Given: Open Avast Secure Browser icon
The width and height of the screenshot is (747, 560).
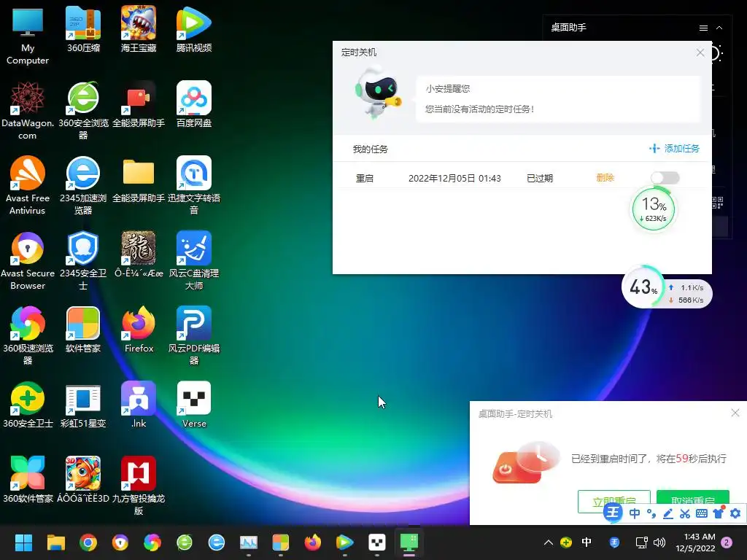Looking at the screenshot, I should [28, 261].
